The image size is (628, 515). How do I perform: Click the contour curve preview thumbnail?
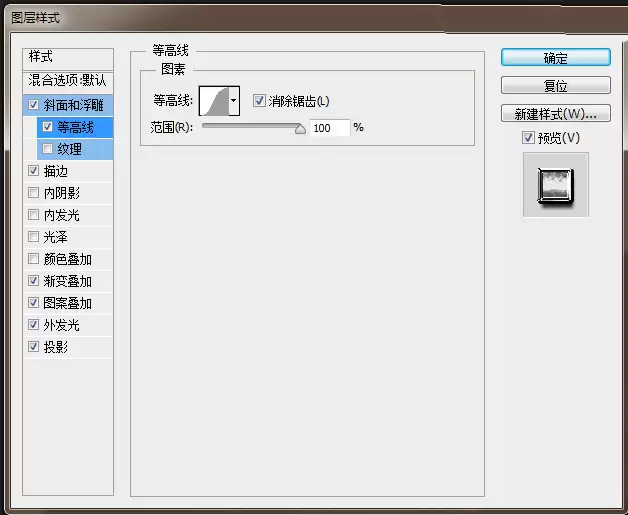214,101
